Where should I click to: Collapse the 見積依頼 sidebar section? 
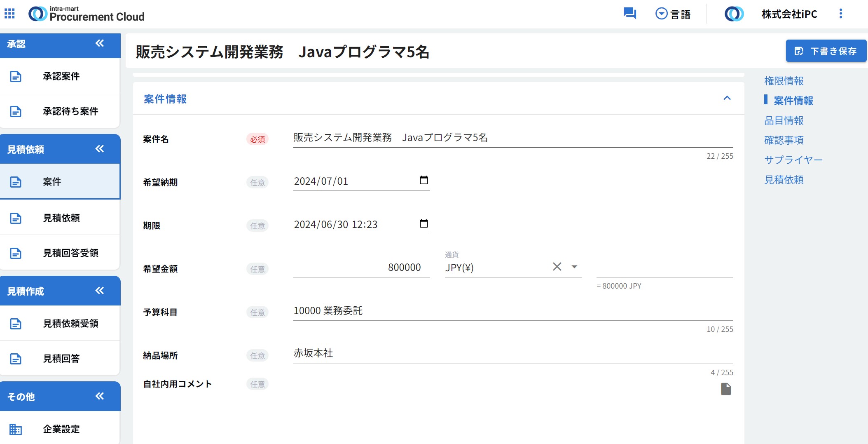pyautogui.click(x=100, y=149)
